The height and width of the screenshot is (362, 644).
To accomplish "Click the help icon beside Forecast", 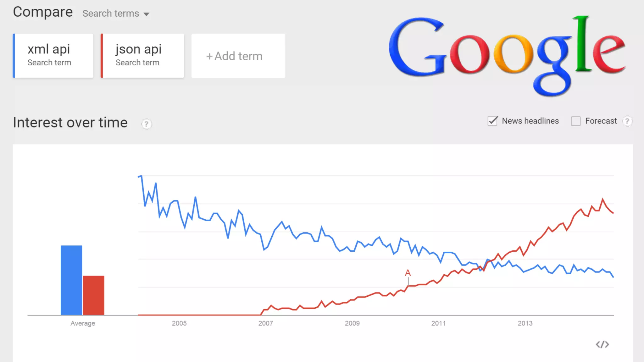I will coord(627,121).
